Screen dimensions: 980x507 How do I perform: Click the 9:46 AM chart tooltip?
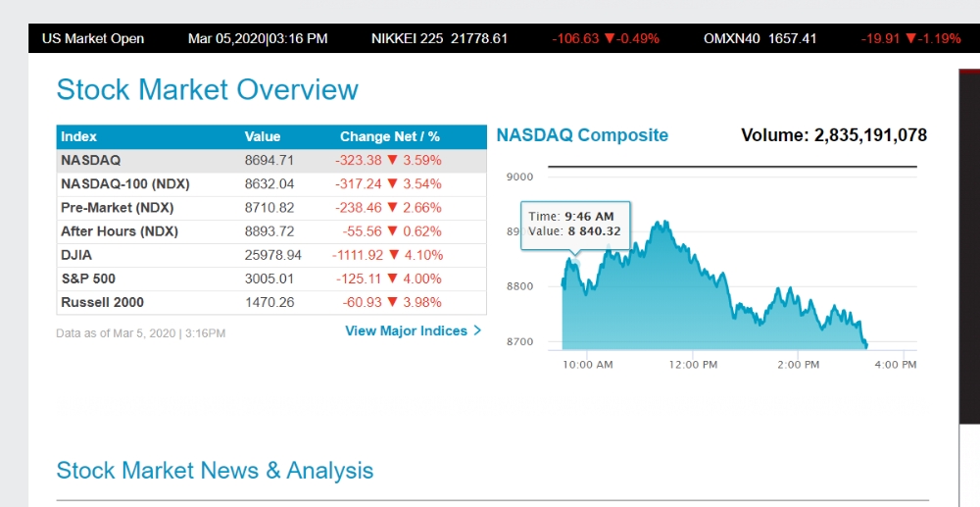click(x=575, y=225)
